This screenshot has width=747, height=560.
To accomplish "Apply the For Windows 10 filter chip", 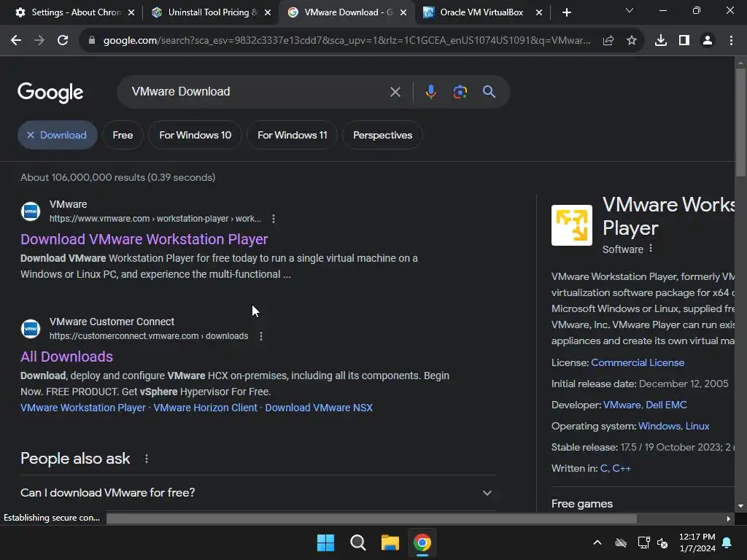I will coord(196,135).
